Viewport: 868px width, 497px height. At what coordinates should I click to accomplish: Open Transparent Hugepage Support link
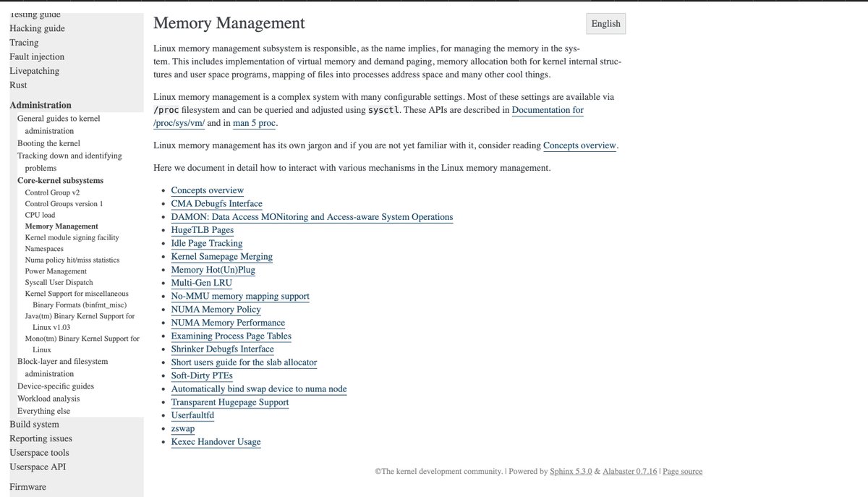tap(230, 402)
